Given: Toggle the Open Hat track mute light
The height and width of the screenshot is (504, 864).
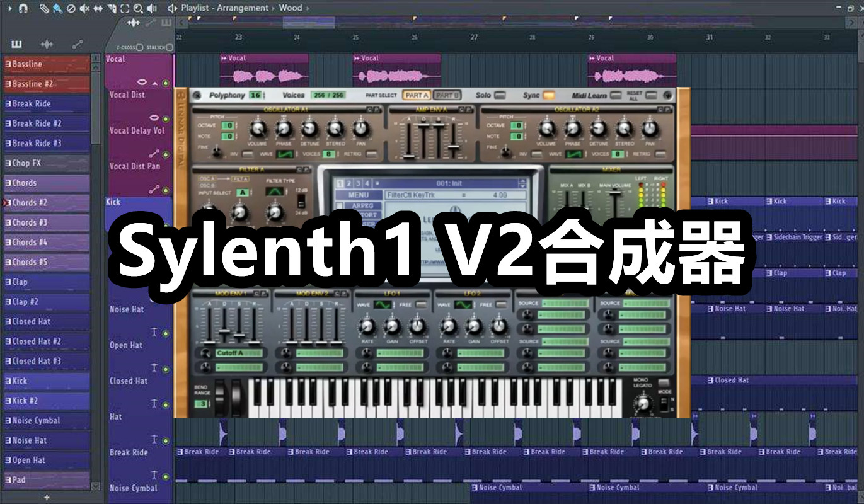Looking at the screenshot, I should [x=166, y=369].
